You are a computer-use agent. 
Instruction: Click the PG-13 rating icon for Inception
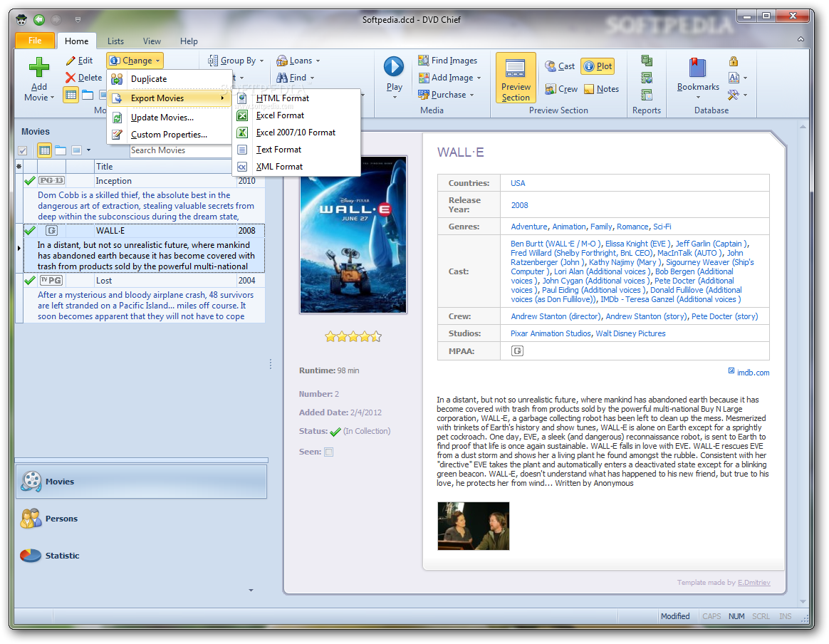click(x=52, y=181)
